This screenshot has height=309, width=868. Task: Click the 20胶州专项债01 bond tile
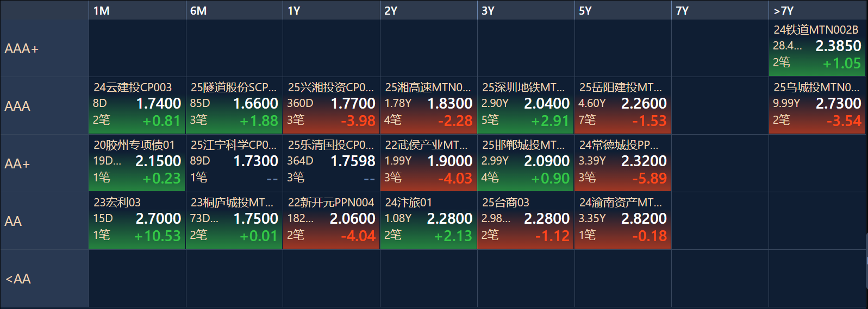pyautogui.click(x=137, y=163)
